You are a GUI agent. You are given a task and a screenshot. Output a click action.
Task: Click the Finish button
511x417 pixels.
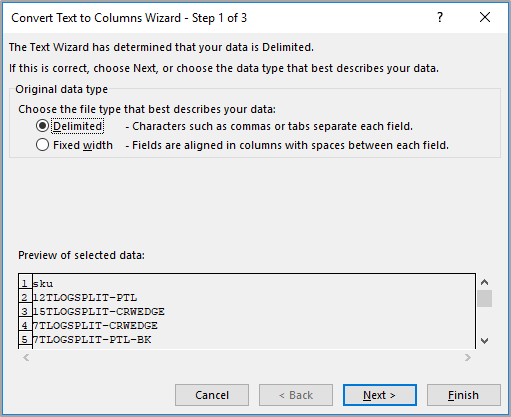tap(464, 395)
